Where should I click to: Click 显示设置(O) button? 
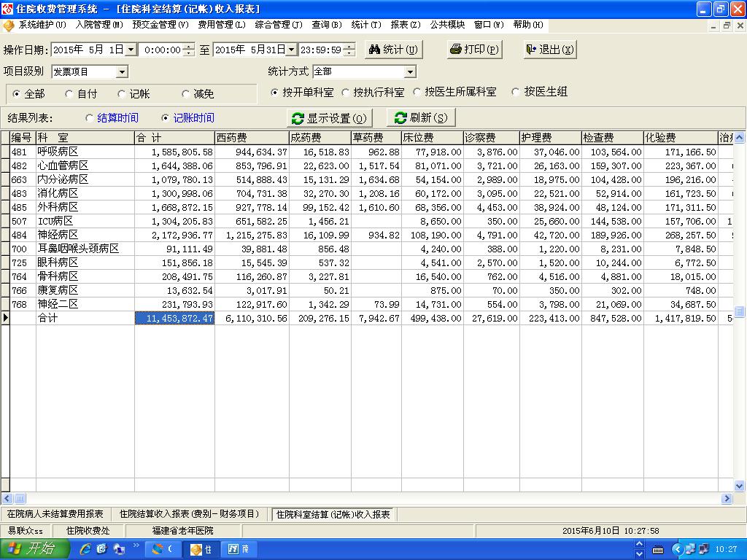(x=330, y=118)
